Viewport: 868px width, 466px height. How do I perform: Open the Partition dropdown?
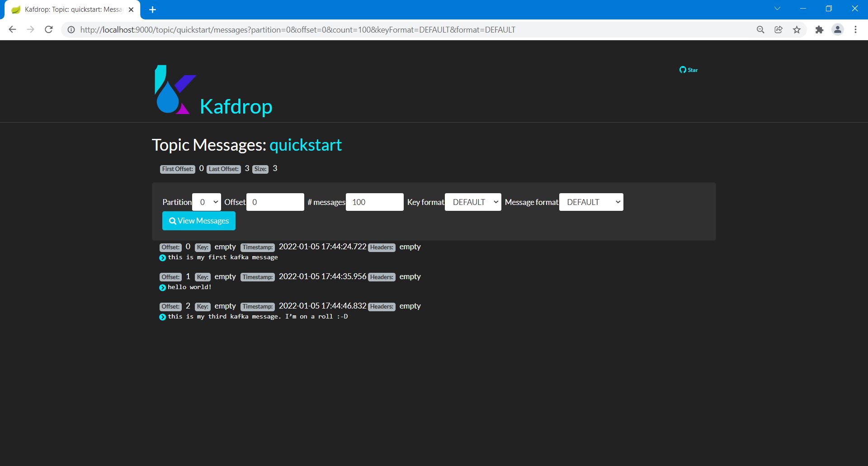pos(207,202)
